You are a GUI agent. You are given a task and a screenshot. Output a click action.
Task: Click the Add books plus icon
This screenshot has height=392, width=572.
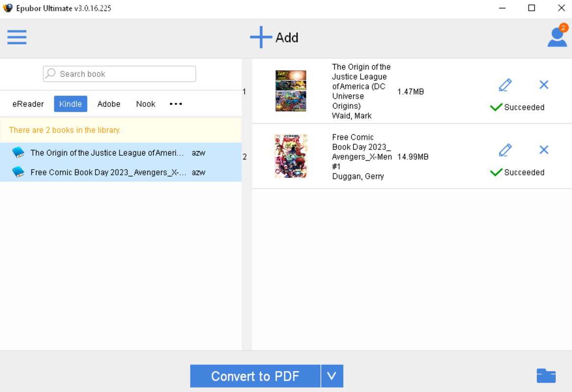pos(261,37)
